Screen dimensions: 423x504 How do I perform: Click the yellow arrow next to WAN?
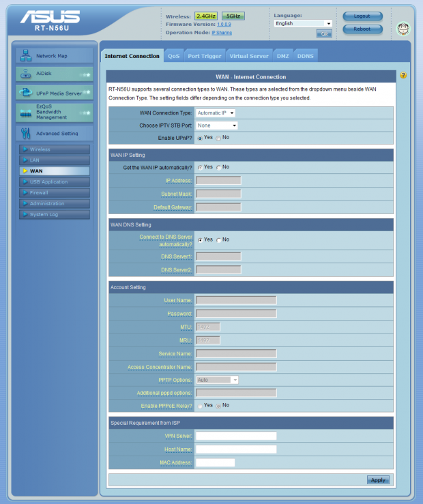(25, 171)
